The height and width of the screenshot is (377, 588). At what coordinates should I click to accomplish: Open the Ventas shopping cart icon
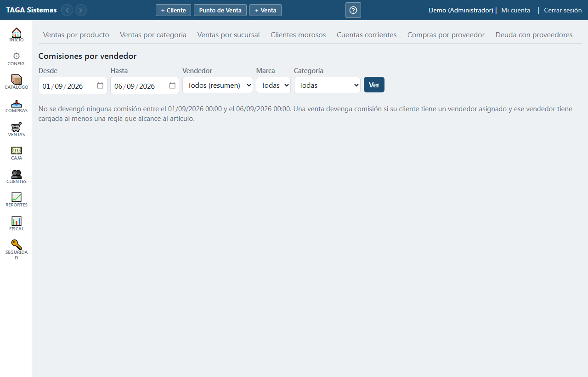[17, 127]
